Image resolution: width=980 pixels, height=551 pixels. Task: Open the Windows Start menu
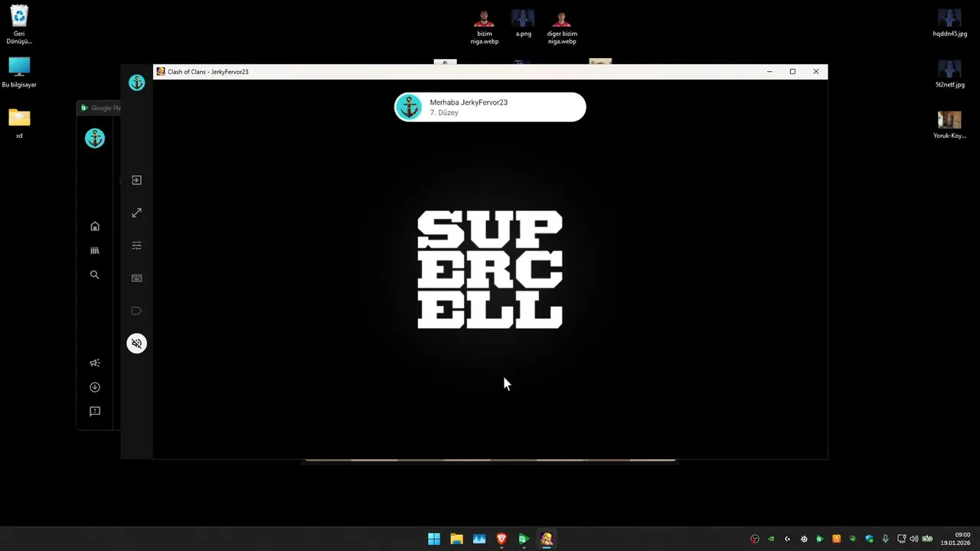click(x=434, y=539)
